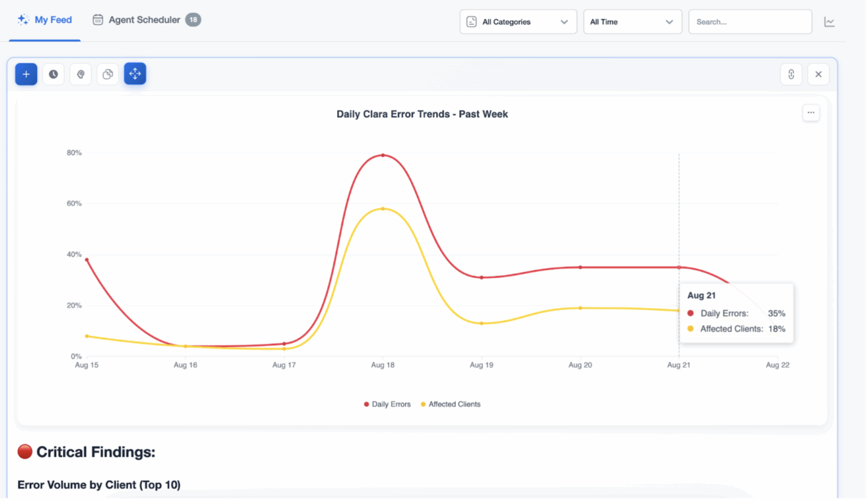Hide the error trends widget with X
The width and height of the screenshot is (868, 500).
pos(818,74)
